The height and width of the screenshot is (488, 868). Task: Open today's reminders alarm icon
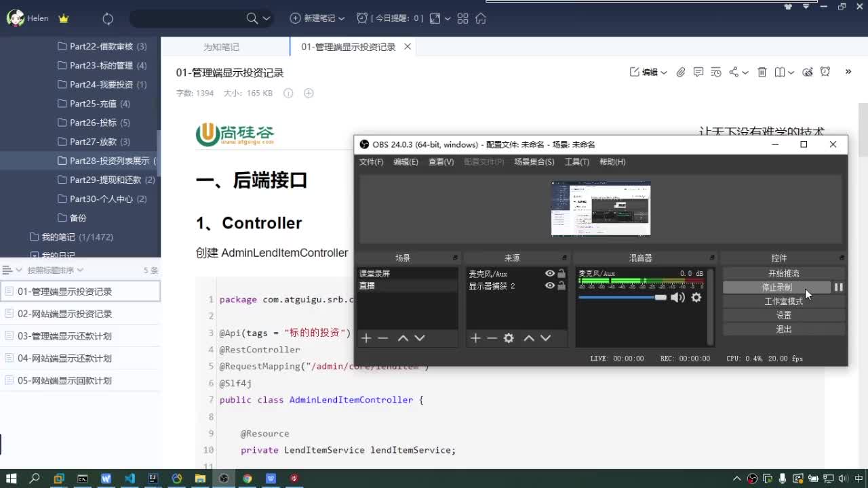click(362, 18)
